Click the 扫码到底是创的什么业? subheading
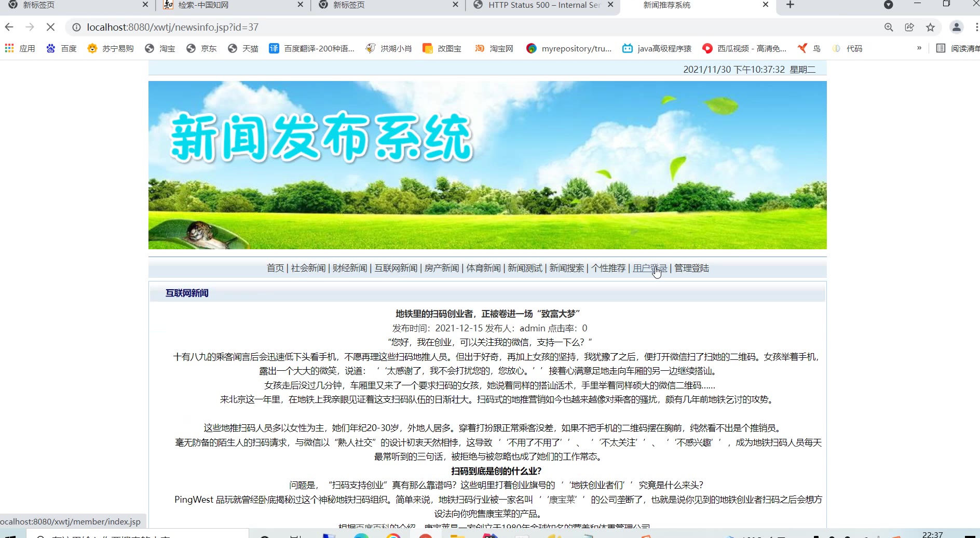Viewport: 980px width, 538px height. click(496, 471)
